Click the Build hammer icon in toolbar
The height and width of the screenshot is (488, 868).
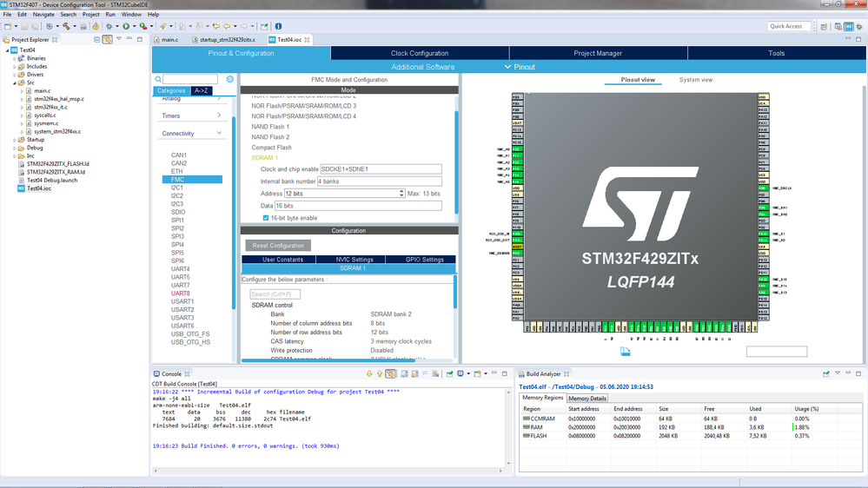[66, 26]
